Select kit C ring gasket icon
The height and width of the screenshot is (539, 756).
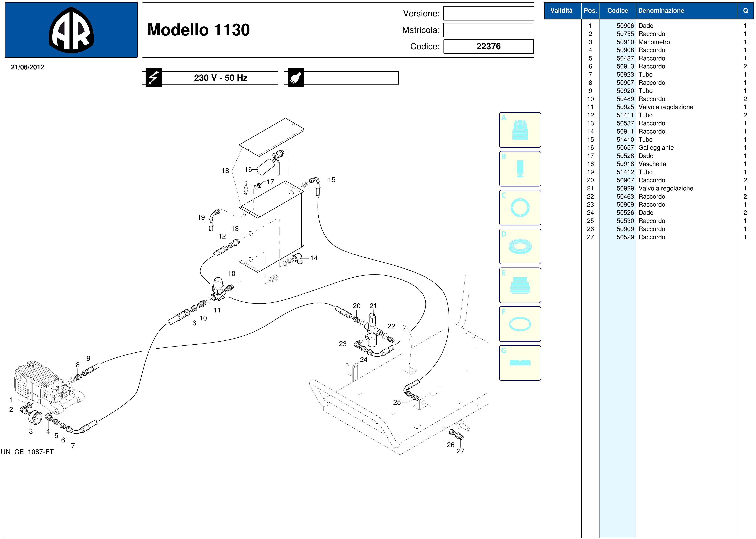point(520,208)
